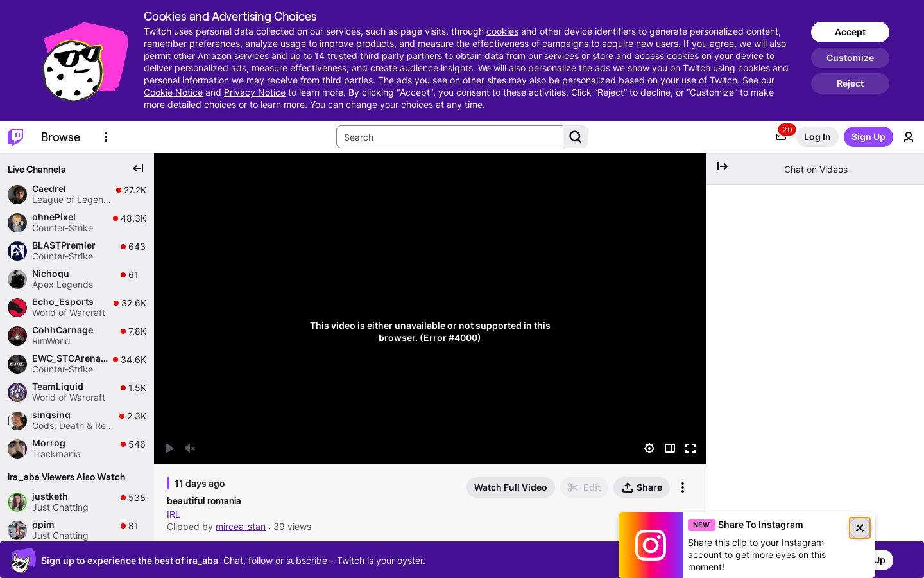
Task: Click singsing's channel avatar
Action: click(x=17, y=421)
